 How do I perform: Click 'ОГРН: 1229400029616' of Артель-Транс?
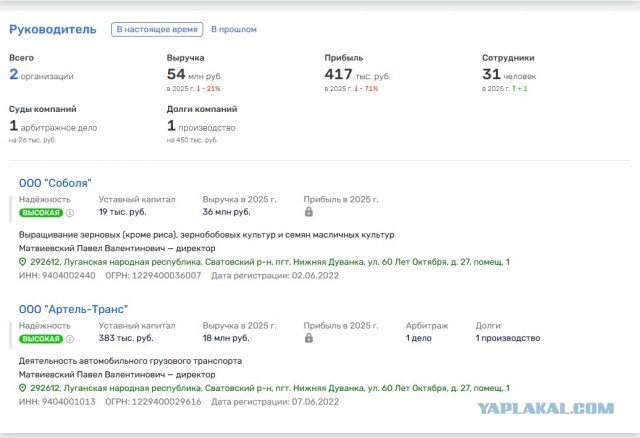(153, 402)
